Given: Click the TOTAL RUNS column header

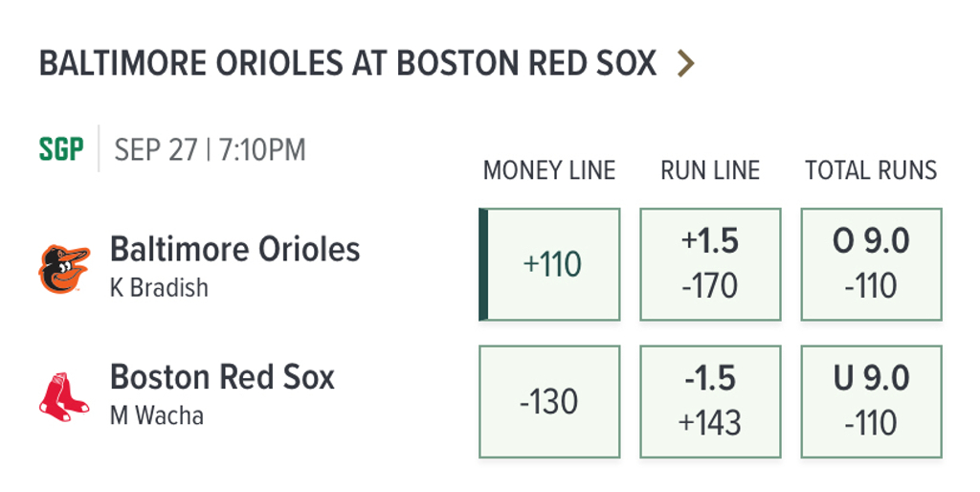Looking at the screenshot, I should [x=871, y=171].
